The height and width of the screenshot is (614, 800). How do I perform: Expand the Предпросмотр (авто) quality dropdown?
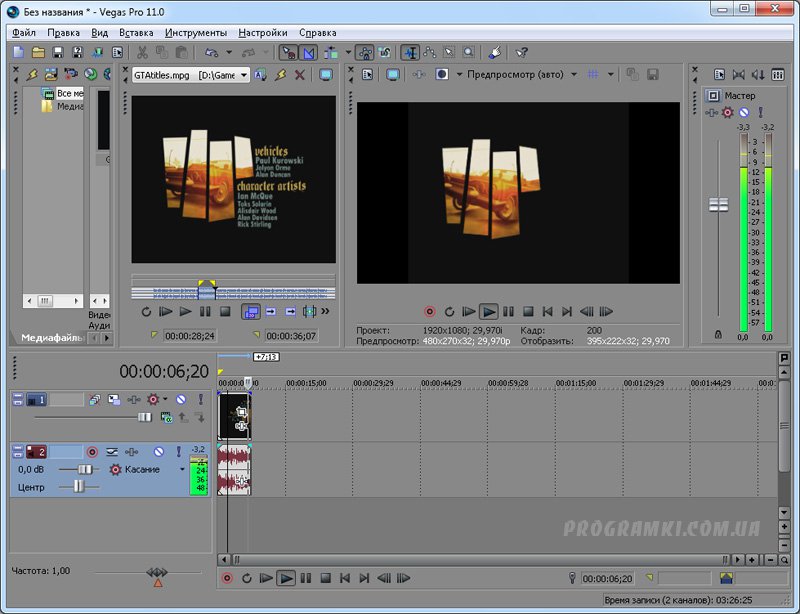tap(573, 75)
